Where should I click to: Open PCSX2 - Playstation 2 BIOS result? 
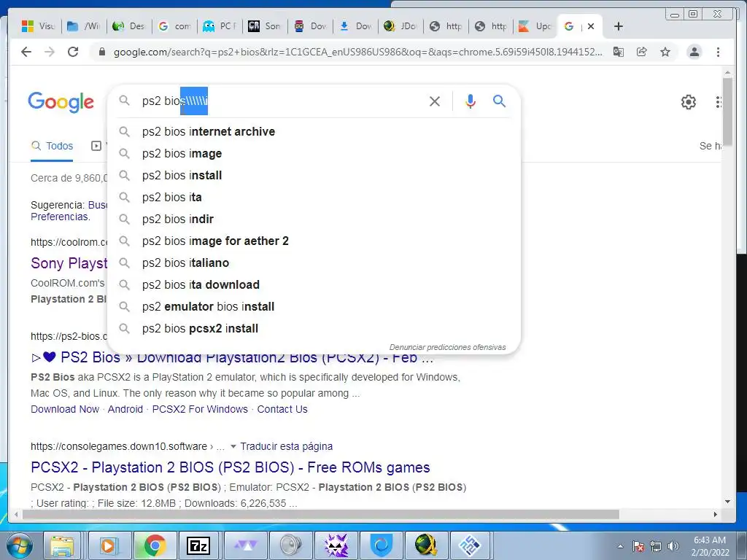[x=230, y=467]
